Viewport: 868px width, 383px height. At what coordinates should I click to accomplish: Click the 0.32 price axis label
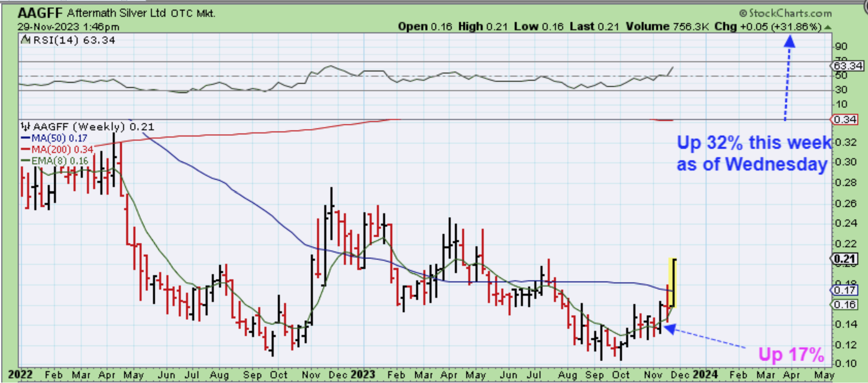(x=845, y=142)
